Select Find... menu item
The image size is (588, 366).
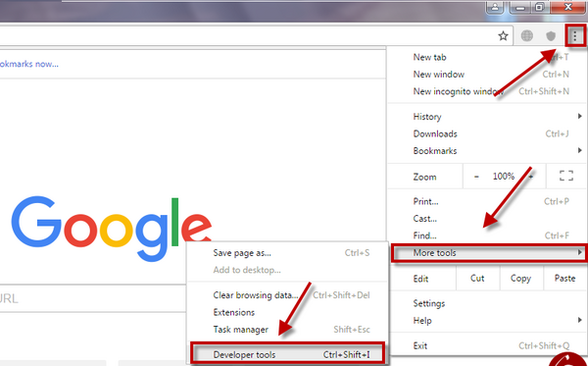(x=488, y=235)
